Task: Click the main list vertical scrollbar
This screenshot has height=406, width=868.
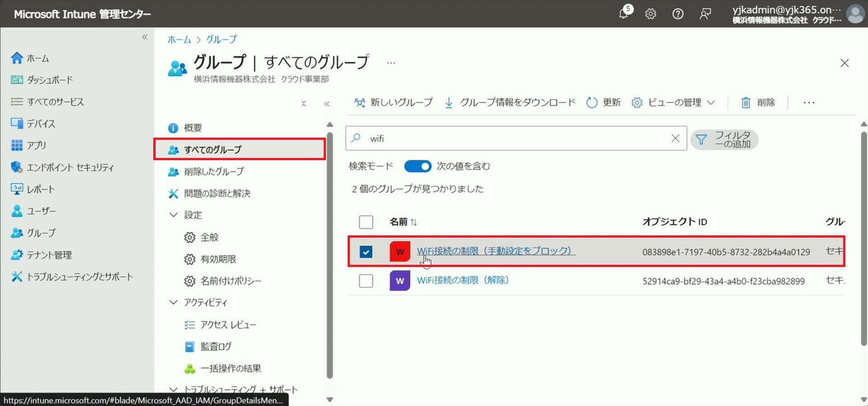Action: 863,239
